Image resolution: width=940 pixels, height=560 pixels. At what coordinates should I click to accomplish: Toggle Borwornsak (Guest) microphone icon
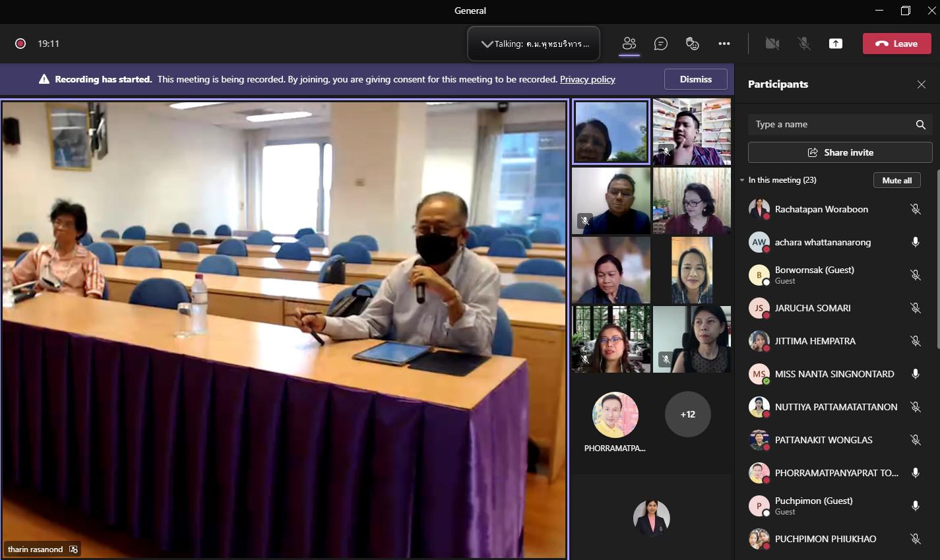tap(916, 275)
